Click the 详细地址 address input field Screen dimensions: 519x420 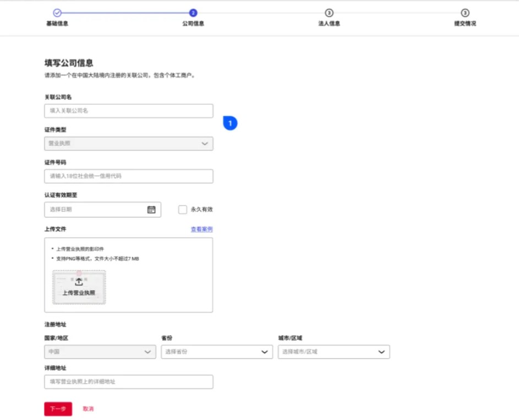click(128, 381)
